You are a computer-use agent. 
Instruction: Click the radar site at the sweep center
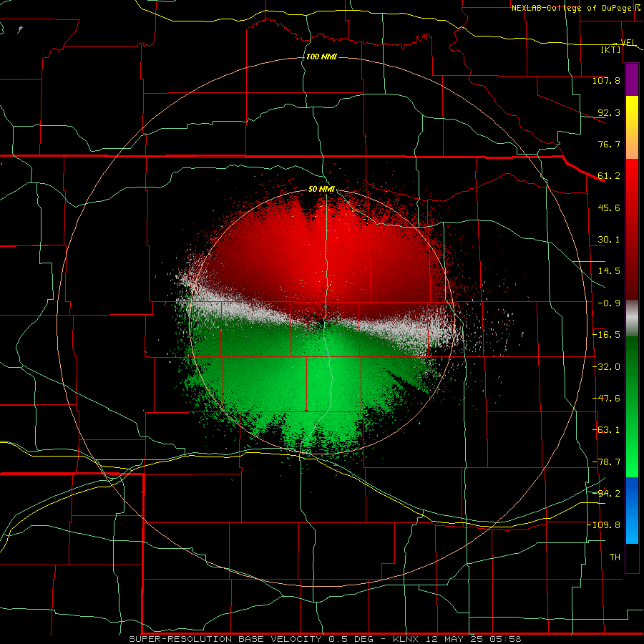[x=321, y=323]
